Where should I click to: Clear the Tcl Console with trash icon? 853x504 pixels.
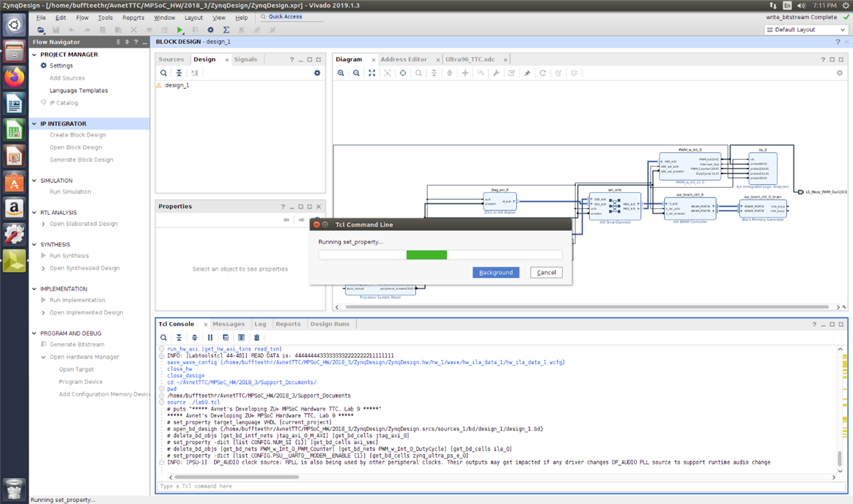pos(257,338)
